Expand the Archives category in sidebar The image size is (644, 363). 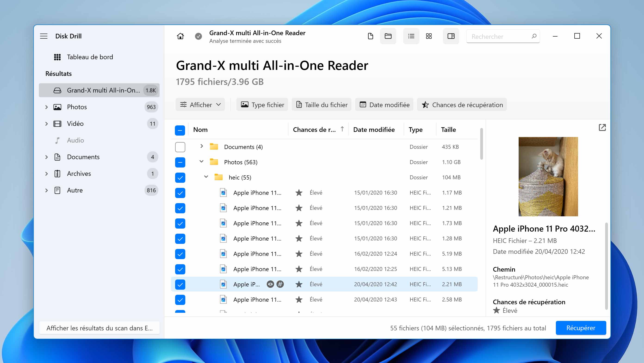point(46,174)
